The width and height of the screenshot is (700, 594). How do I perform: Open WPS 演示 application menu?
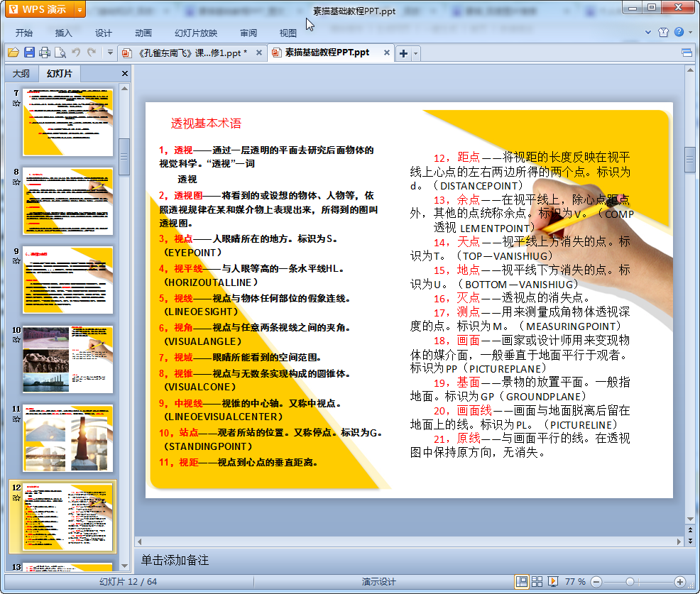click(40, 9)
